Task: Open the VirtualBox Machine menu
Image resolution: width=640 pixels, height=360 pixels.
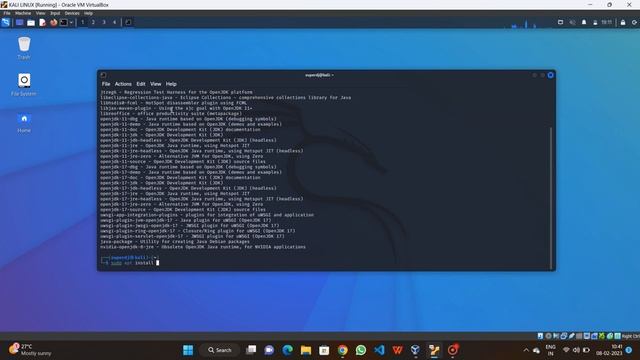Action: click(x=23, y=13)
